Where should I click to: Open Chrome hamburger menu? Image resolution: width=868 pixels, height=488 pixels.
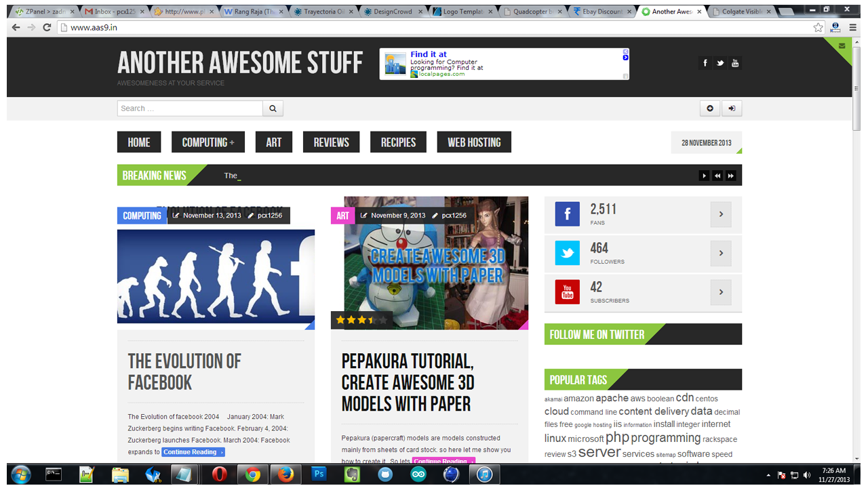click(x=853, y=27)
